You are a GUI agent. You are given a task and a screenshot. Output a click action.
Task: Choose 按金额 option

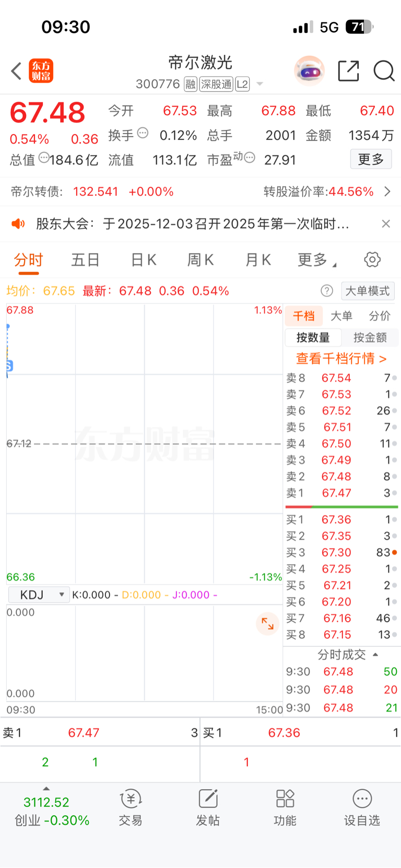pos(370,338)
